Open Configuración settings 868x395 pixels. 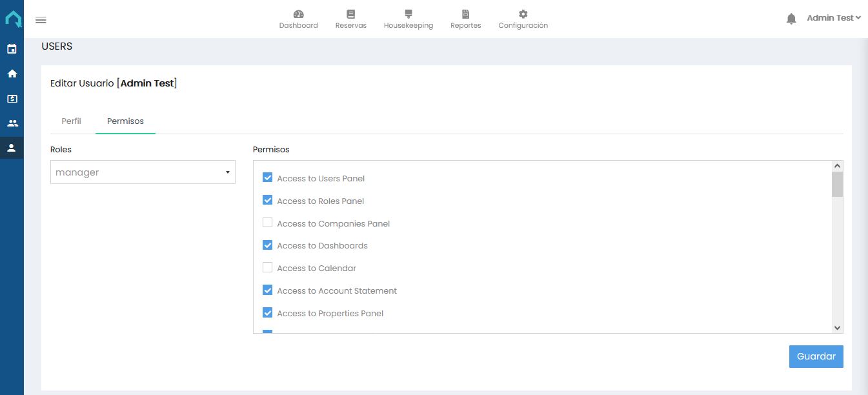523,18
